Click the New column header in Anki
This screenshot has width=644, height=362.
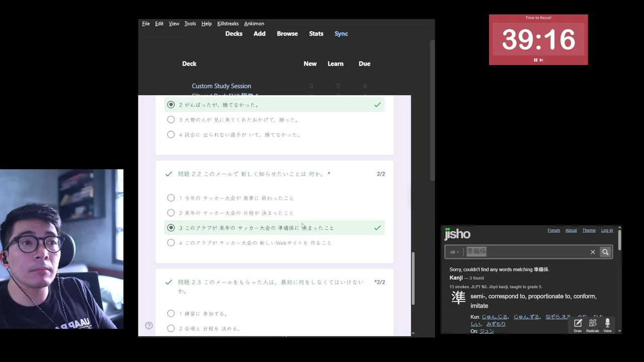pos(310,64)
